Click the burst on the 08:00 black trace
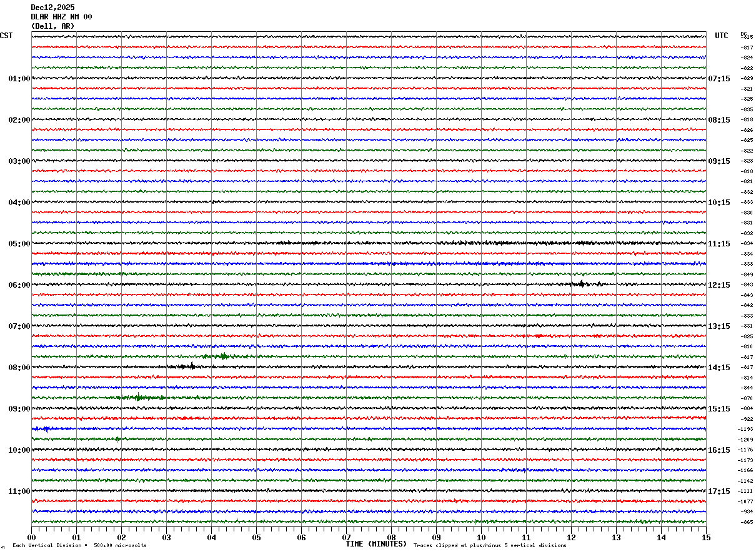 pyautogui.click(x=187, y=366)
